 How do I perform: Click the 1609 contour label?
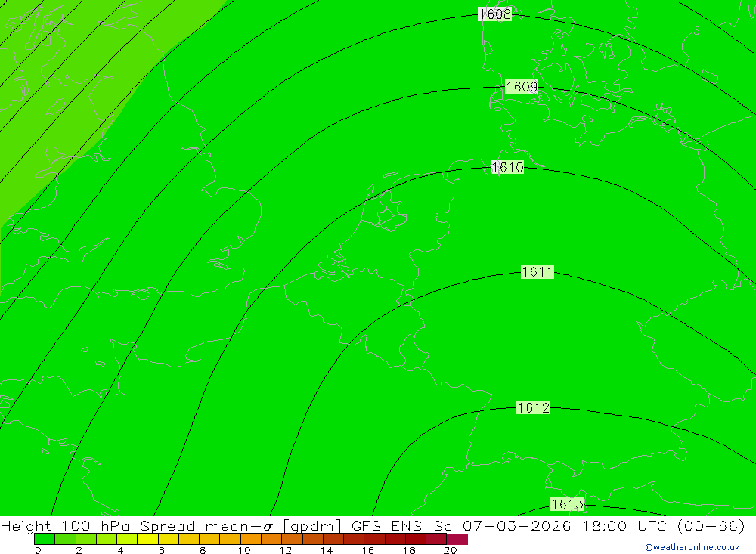[x=521, y=87]
